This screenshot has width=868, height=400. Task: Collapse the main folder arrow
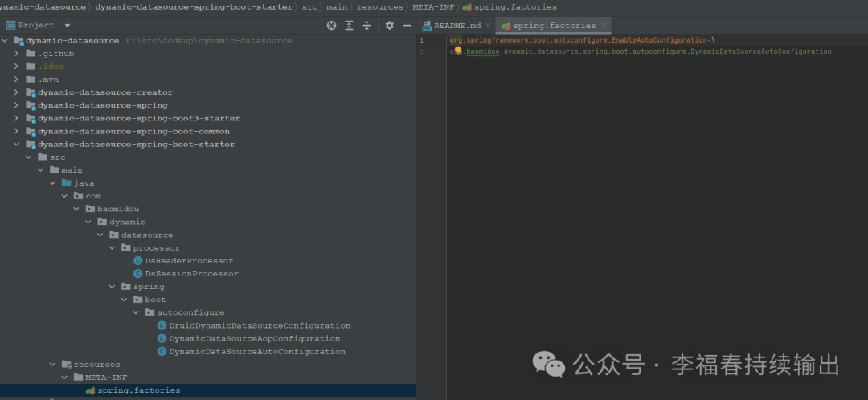pyautogui.click(x=40, y=169)
